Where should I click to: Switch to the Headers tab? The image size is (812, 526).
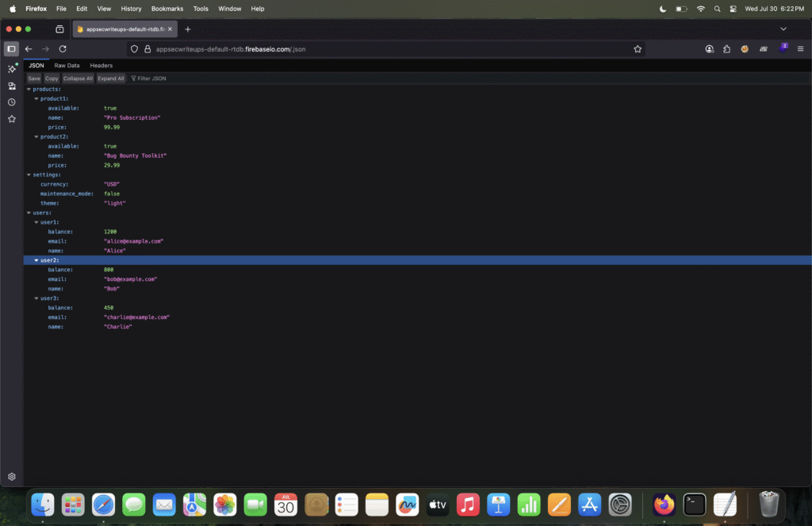point(101,65)
